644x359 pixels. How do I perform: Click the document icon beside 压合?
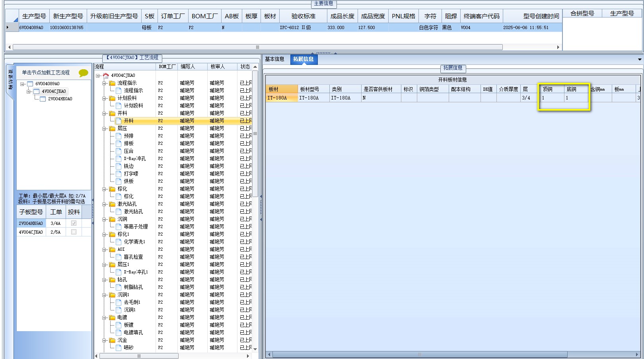point(119,151)
